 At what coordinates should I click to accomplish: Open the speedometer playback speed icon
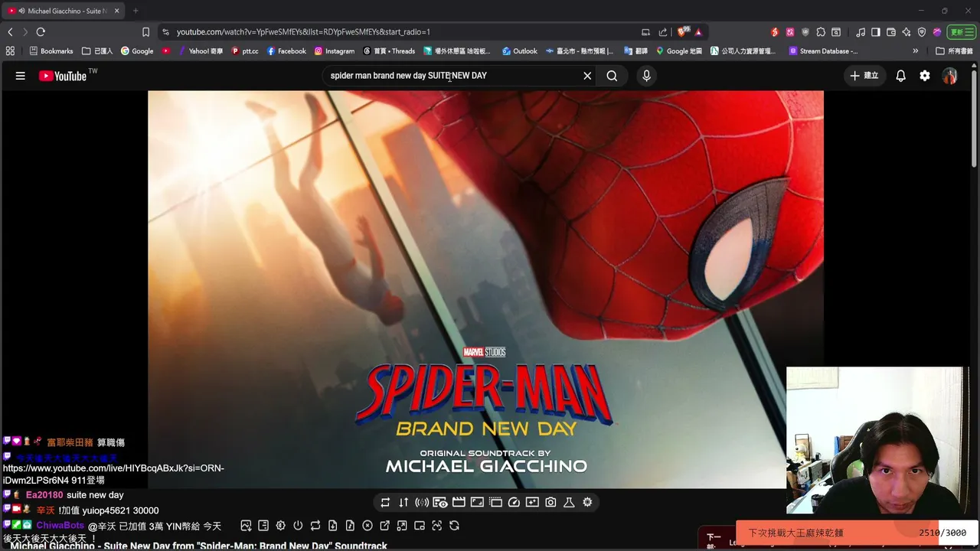pyautogui.click(x=514, y=503)
